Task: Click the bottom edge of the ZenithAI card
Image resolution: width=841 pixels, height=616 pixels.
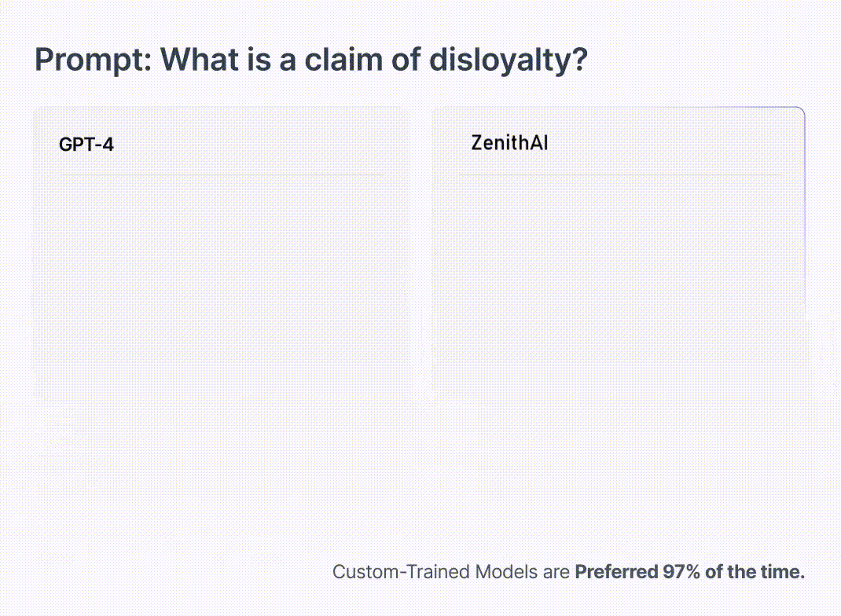Action: coord(619,396)
